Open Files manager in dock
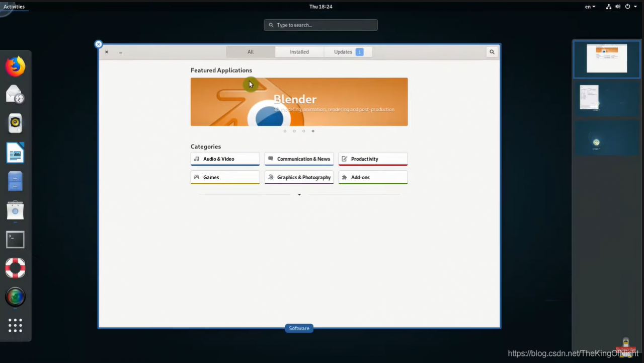The height and width of the screenshot is (363, 644). 15,181
